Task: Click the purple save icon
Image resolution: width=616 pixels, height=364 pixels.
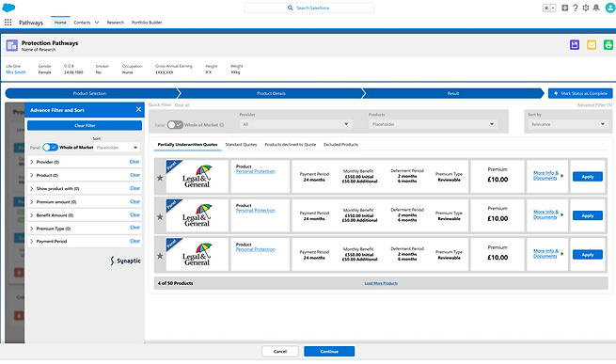Action: pyautogui.click(x=575, y=45)
